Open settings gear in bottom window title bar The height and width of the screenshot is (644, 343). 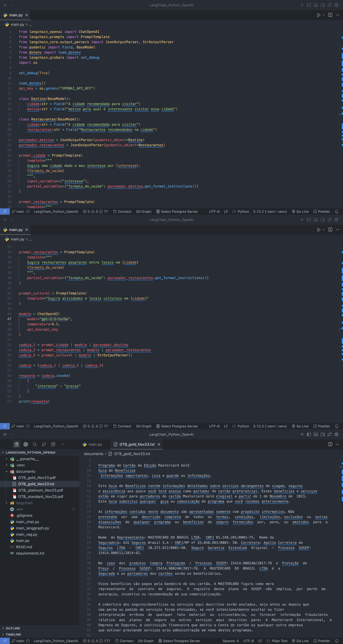point(337,434)
